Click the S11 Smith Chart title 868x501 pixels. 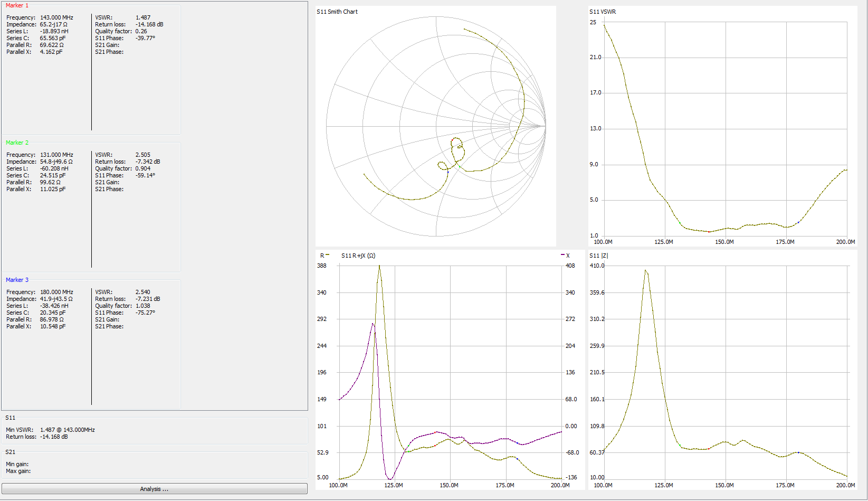(x=337, y=12)
